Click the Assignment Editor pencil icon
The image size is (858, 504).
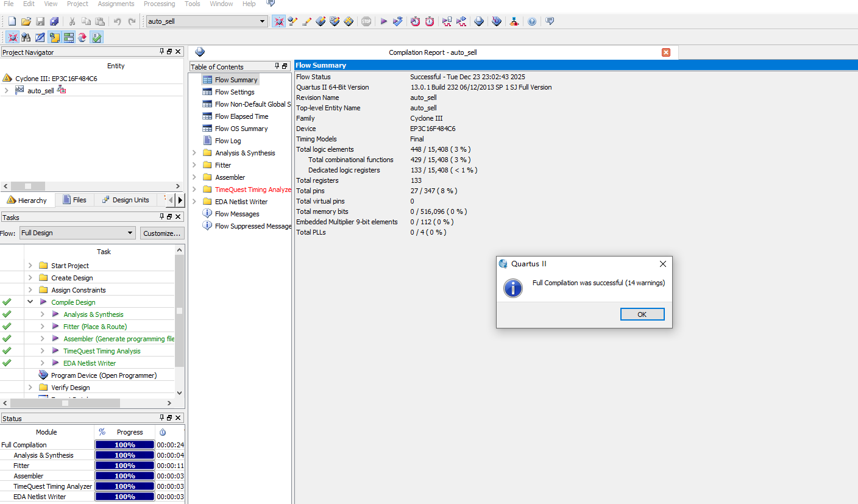click(x=307, y=21)
